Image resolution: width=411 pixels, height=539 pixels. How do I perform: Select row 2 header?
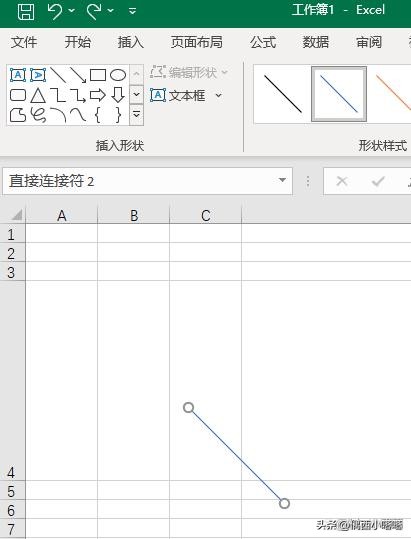click(12, 253)
